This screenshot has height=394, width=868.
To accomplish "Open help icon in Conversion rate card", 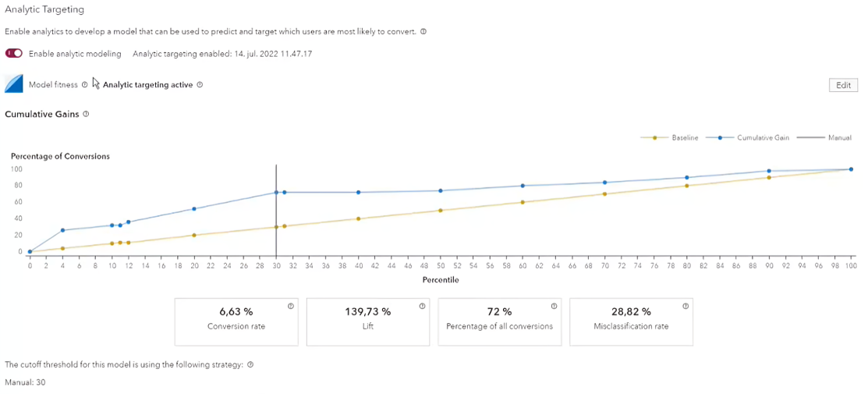I will [x=290, y=306].
